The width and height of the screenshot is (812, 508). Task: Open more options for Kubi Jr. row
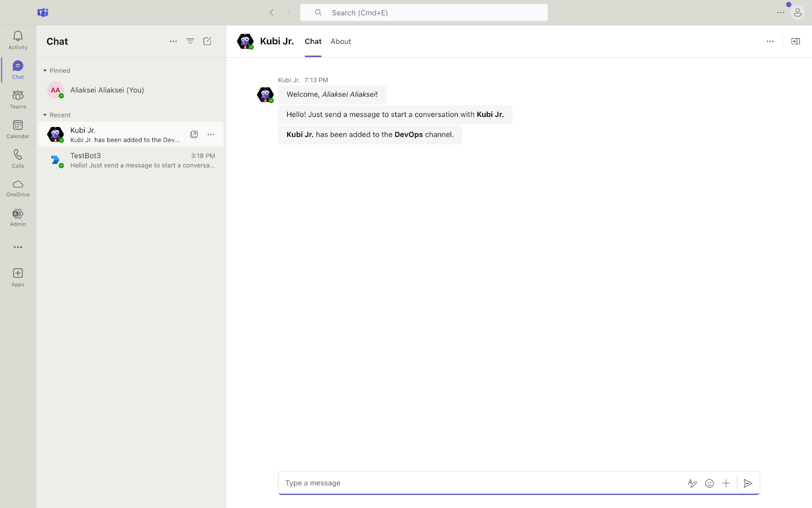pyautogui.click(x=211, y=135)
